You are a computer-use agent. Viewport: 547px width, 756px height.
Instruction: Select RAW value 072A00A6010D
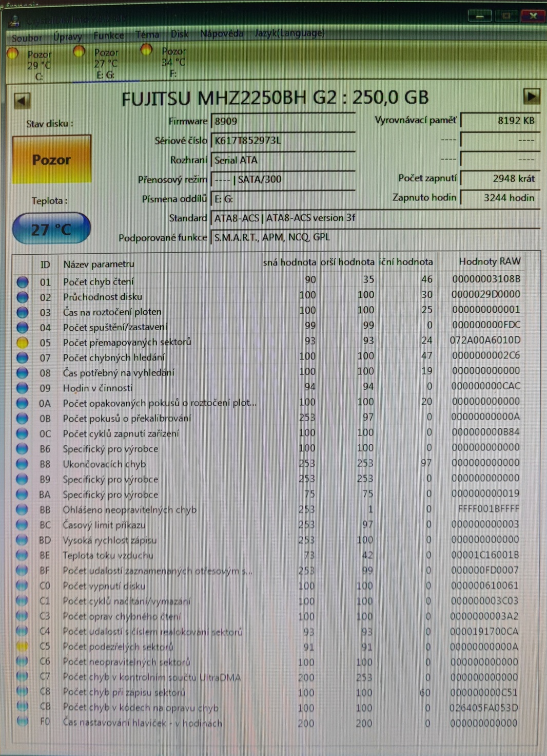click(485, 341)
